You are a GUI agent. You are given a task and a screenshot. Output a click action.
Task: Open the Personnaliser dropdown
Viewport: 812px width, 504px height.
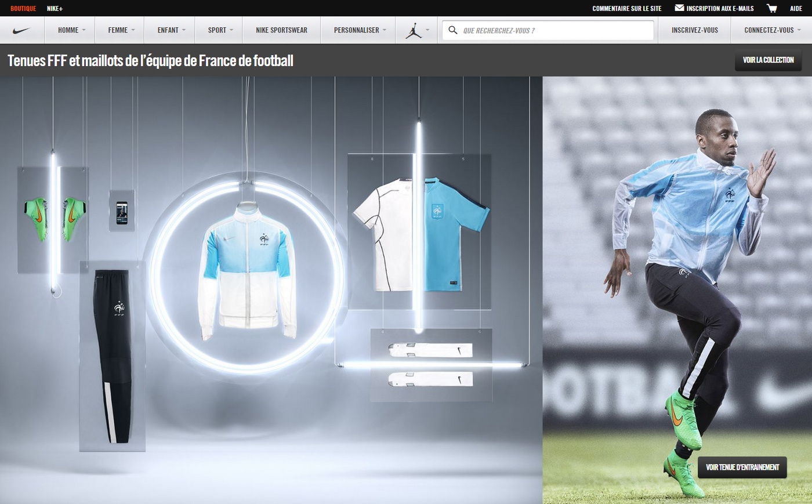pos(360,30)
